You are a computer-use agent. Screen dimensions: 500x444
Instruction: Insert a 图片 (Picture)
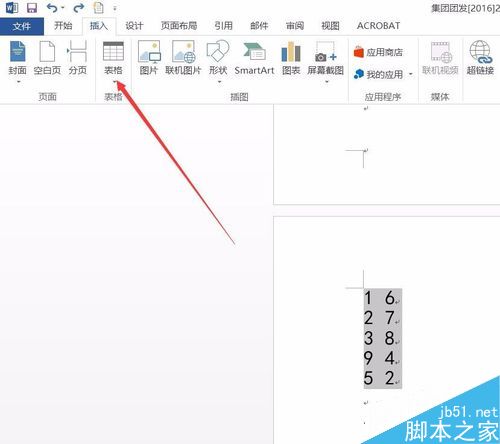click(149, 58)
